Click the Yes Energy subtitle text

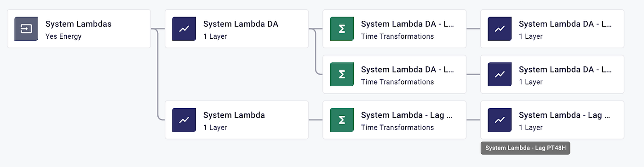[x=63, y=36]
